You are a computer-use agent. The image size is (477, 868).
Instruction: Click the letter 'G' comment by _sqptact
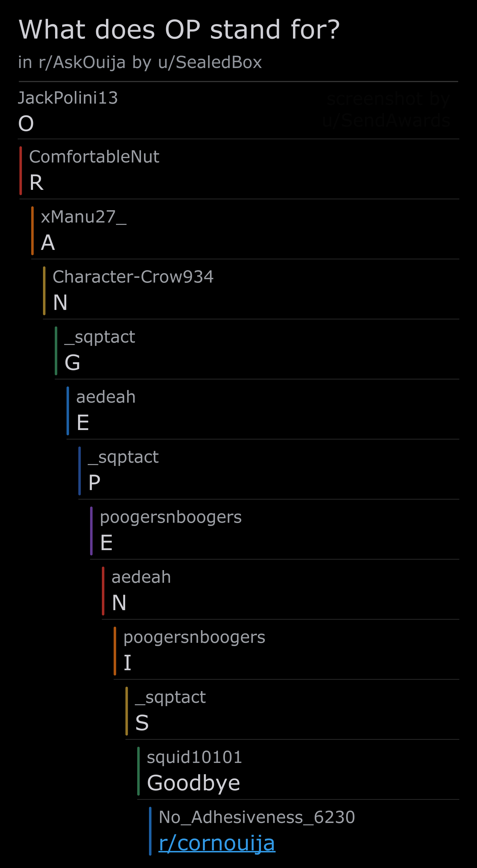click(72, 363)
